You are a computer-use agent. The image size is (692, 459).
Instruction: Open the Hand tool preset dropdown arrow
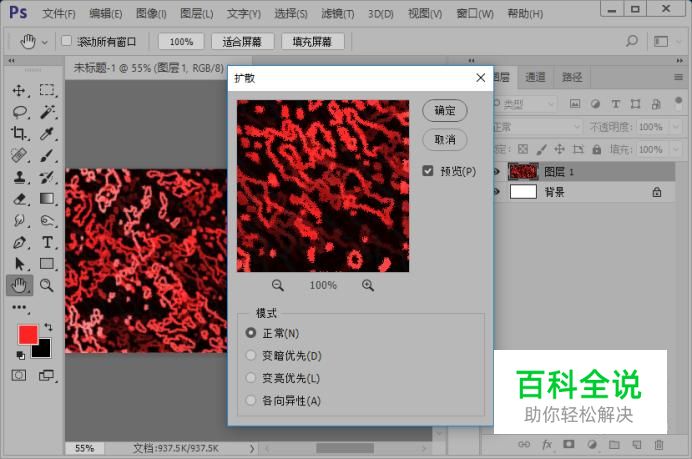45,43
